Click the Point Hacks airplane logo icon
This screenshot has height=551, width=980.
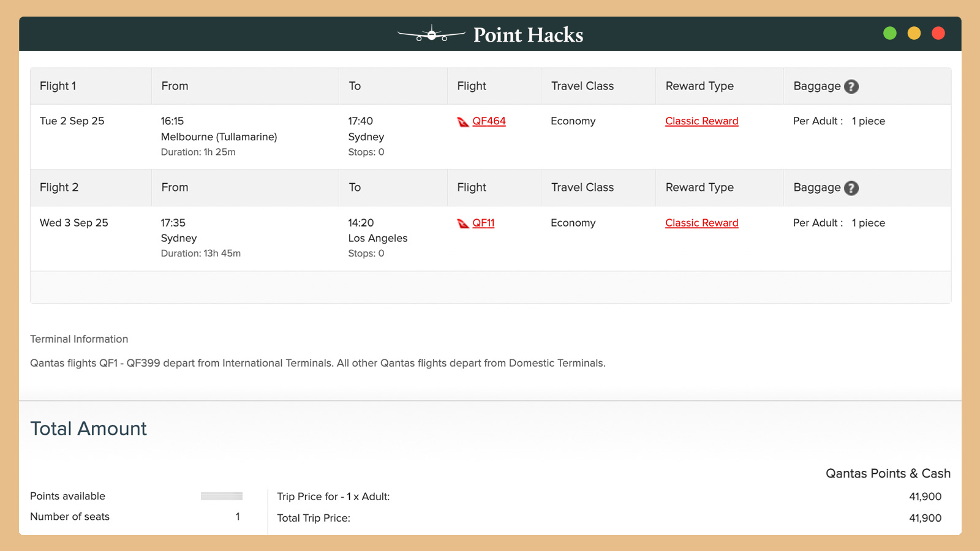point(431,34)
